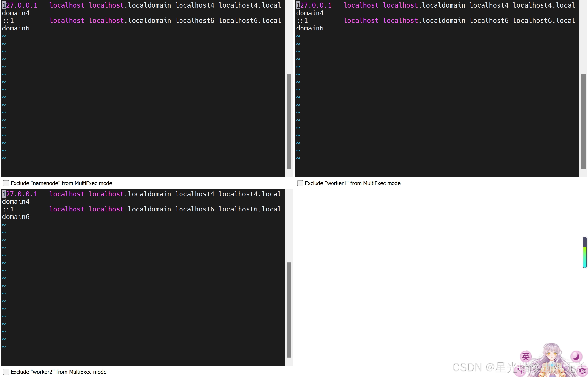Image resolution: width=588 pixels, height=377 pixels.
Task: Focus the namenode terminal pane
Action: tap(143, 98)
